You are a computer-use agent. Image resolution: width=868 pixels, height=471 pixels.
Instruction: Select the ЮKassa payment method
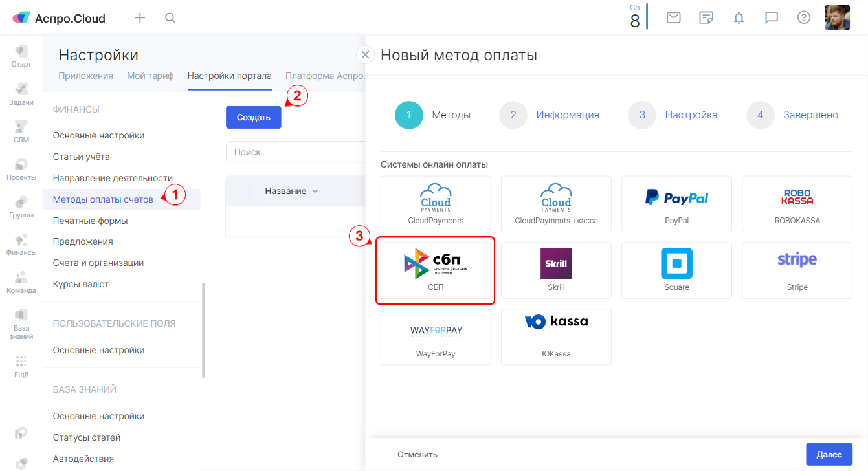(x=556, y=337)
